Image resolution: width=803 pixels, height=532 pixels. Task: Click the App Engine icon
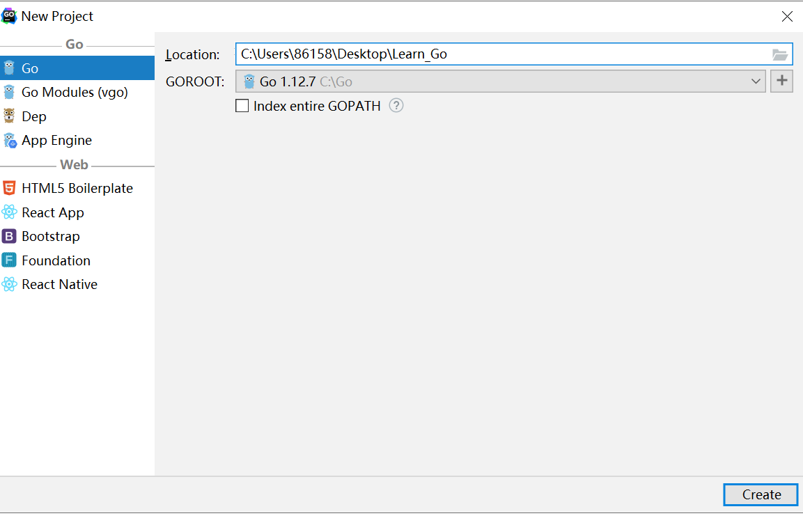(x=10, y=140)
